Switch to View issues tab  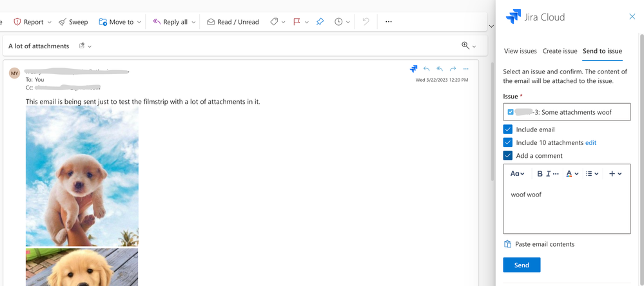(520, 52)
